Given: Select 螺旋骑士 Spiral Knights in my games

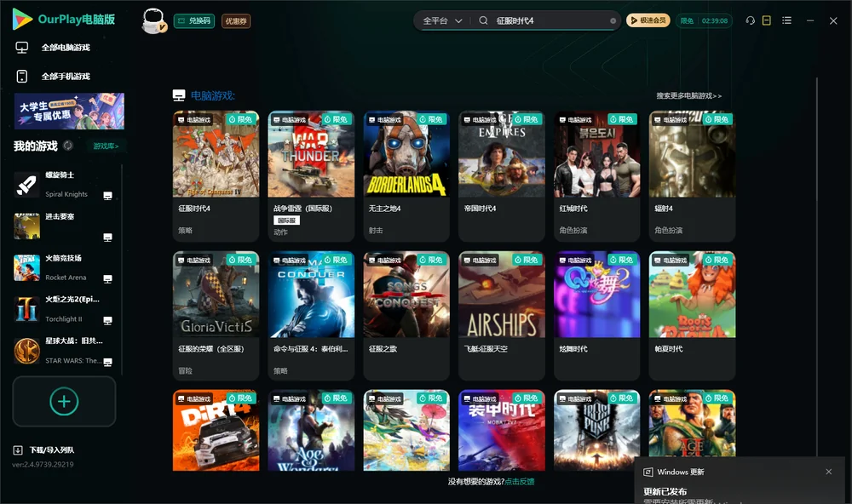Looking at the screenshot, I should 64,185.
